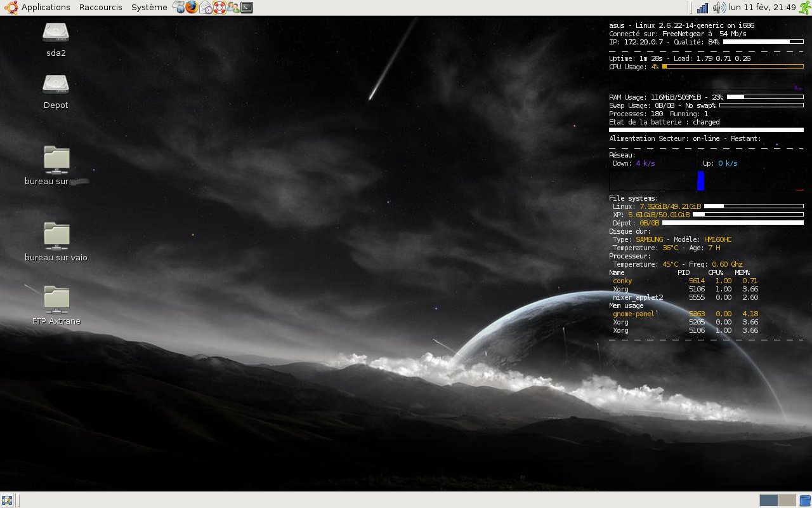
Task: Click the Linux file system usage bar
Action: (x=754, y=206)
